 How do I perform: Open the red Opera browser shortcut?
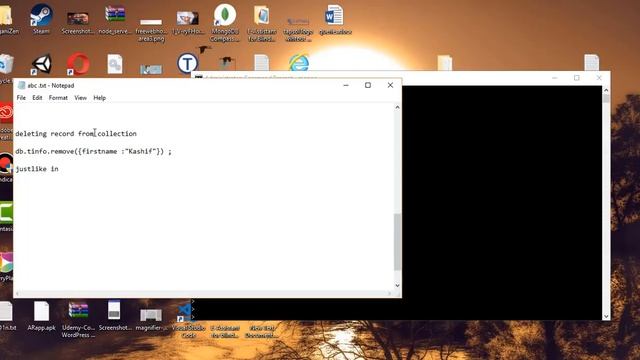point(78,64)
